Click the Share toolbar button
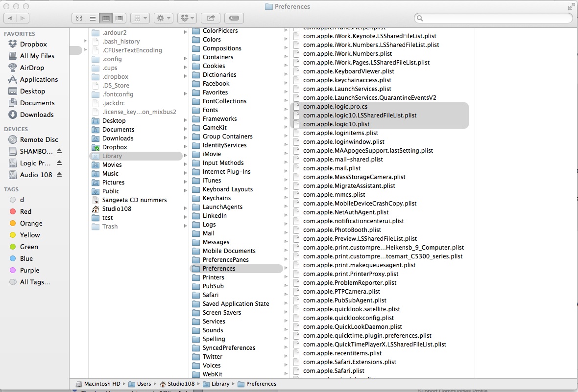 211,18
